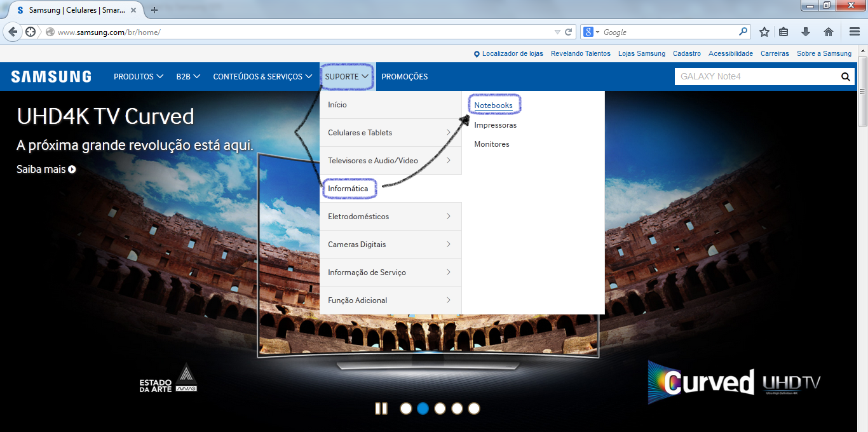Open the Firefox hamburger menu
Image resolution: width=868 pixels, height=432 pixels.
pos(855,32)
